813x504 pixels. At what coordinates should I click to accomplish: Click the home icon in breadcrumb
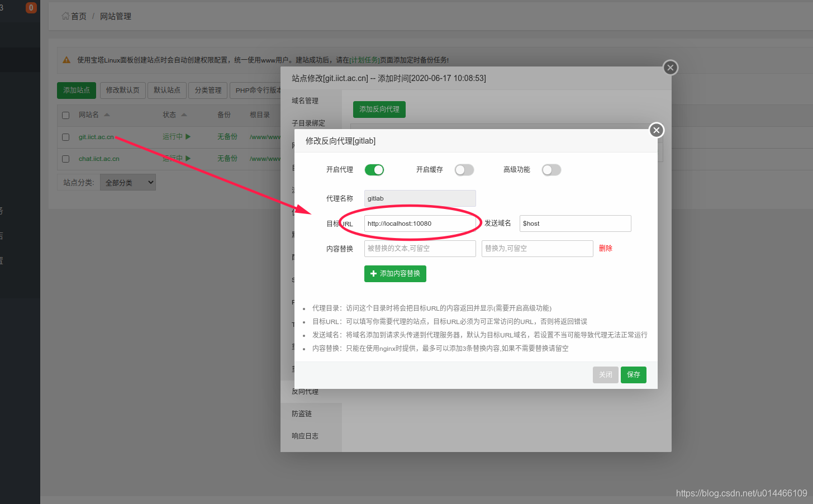[65, 16]
